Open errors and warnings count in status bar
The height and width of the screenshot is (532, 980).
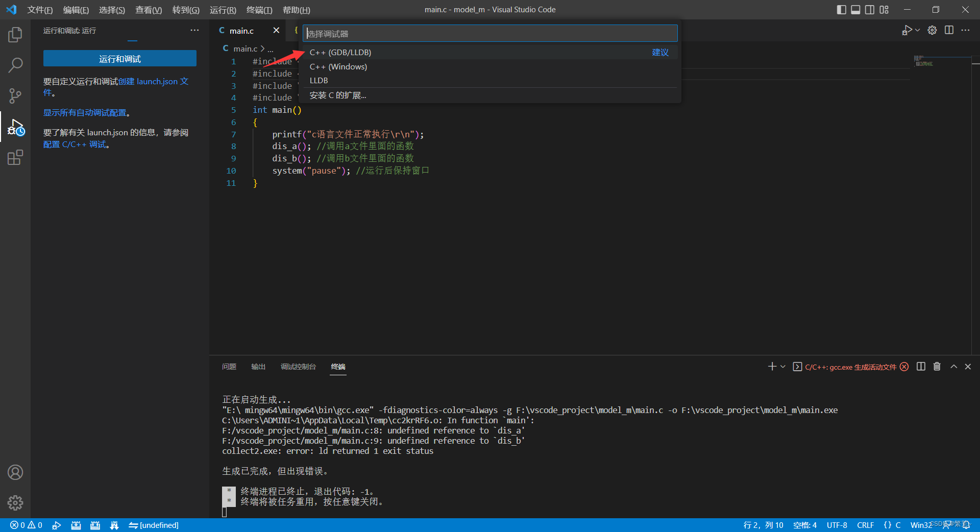(x=26, y=525)
